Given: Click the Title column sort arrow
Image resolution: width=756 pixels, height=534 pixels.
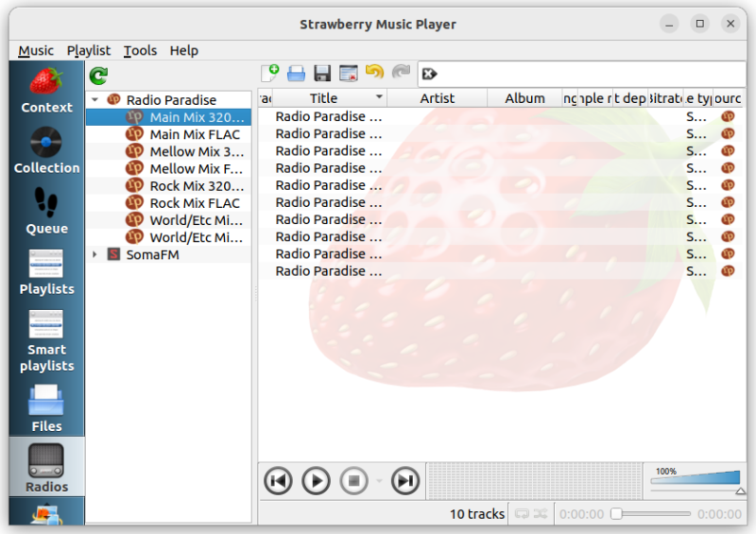Looking at the screenshot, I should 380,97.
